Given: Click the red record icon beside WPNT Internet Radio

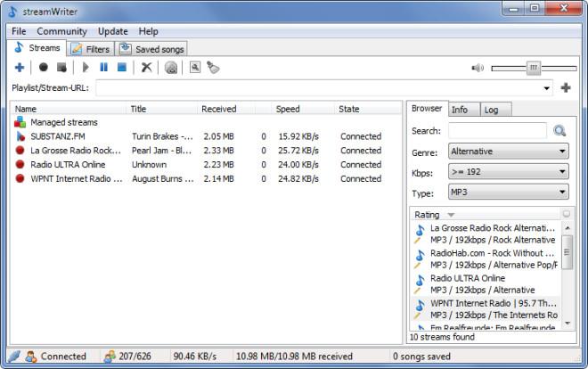Looking at the screenshot, I should [20, 178].
